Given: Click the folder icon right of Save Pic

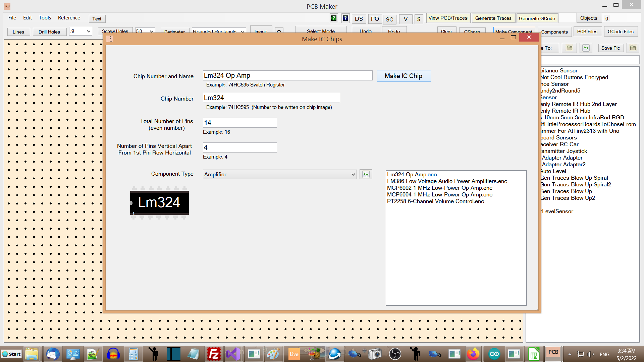Looking at the screenshot, I should 633,48.
